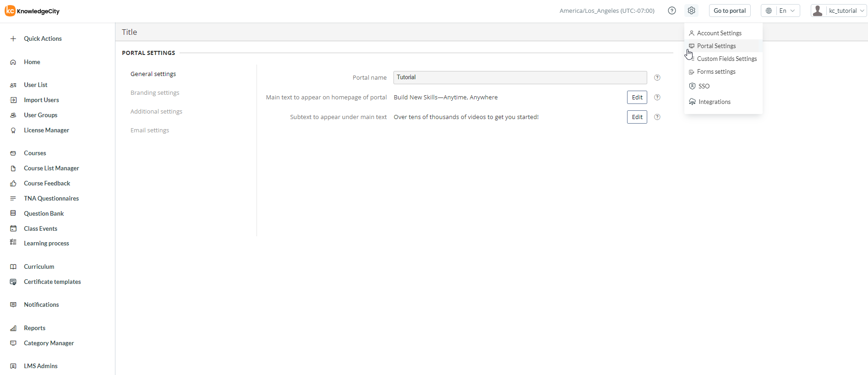Click the help question mark icon in header
Screen dimensions: 868x375
pyautogui.click(x=671, y=11)
